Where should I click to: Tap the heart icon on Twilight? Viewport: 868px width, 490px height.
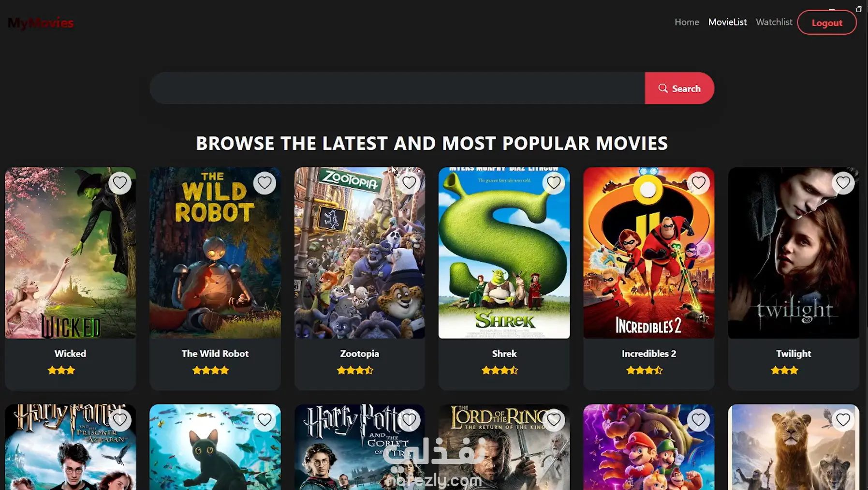[843, 183]
